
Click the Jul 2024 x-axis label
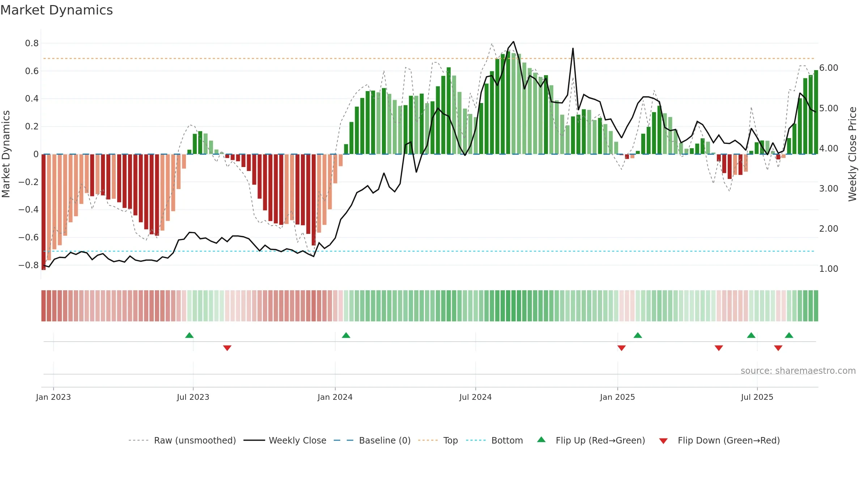[x=476, y=397]
